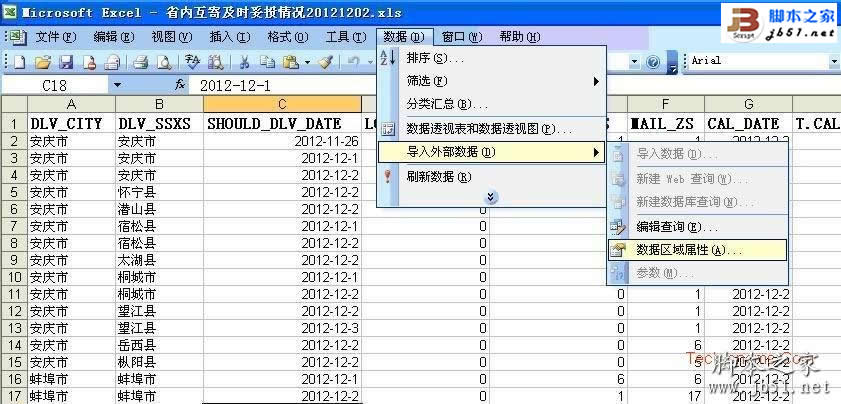Click the data range properties icon
The height and width of the screenshot is (404, 841).
click(x=618, y=250)
